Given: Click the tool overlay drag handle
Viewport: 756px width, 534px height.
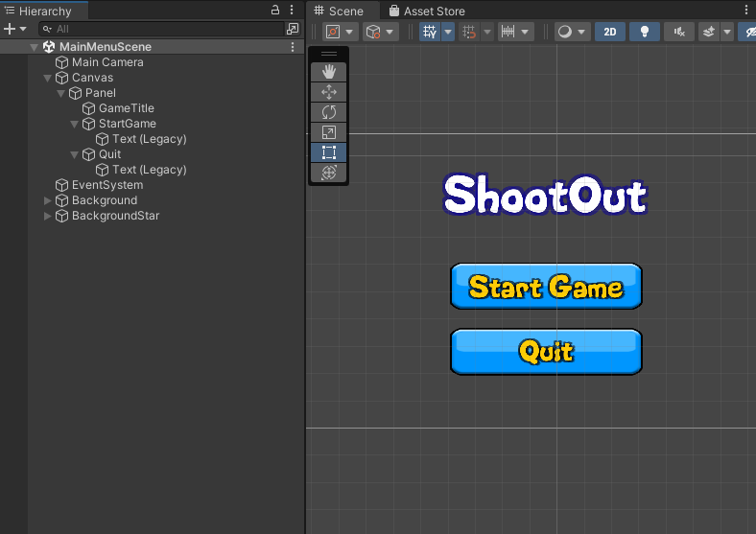Looking at the screenshot, I should coord(328,54).
